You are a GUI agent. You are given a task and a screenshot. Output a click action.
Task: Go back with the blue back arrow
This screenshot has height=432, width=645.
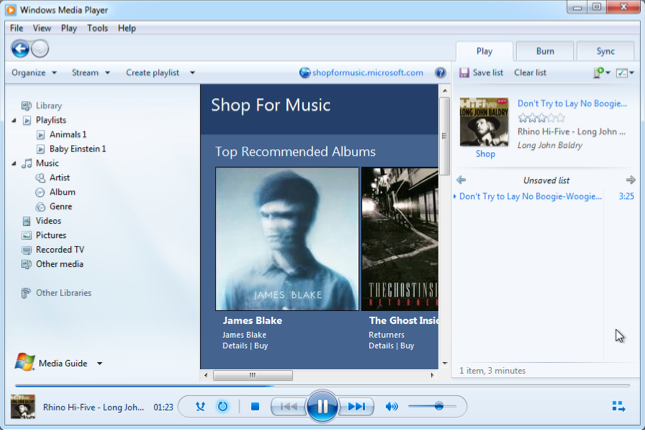click(20, 49)
